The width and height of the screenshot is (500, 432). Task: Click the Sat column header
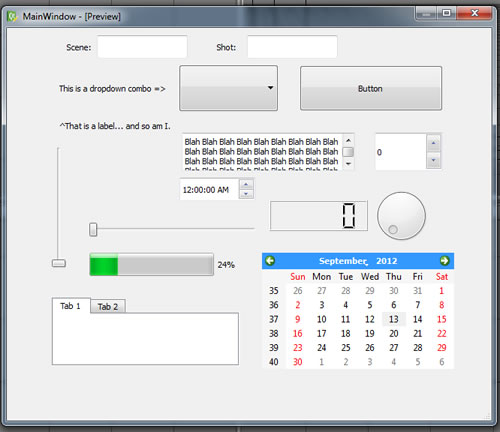[x=442, y=277]
